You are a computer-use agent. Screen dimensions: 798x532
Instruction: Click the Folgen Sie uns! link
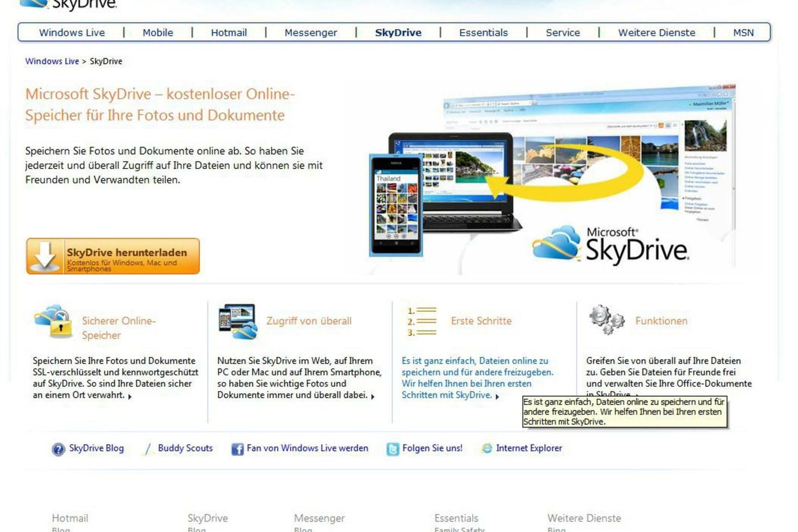pos(432,448)
